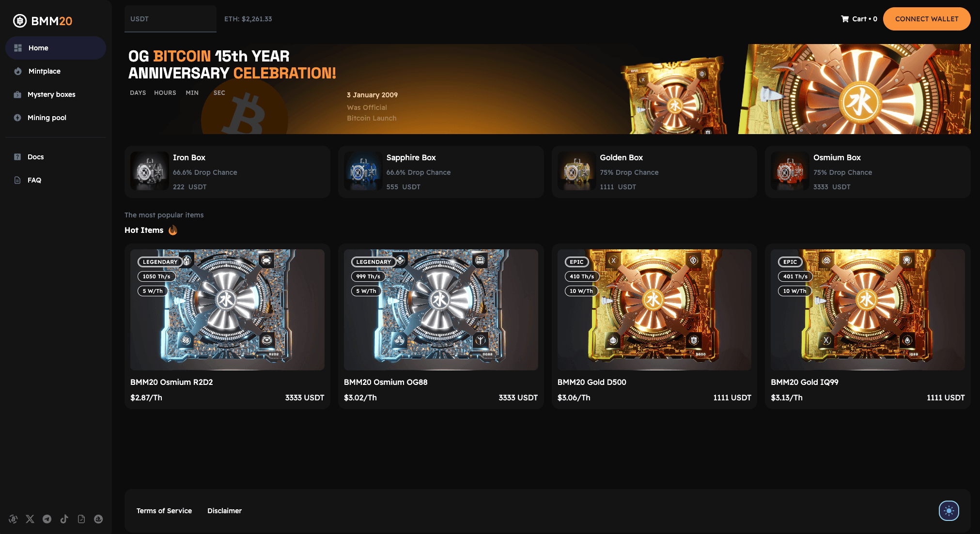Click the Connect Wallet button
980x534 pixels.
[927, 19]
